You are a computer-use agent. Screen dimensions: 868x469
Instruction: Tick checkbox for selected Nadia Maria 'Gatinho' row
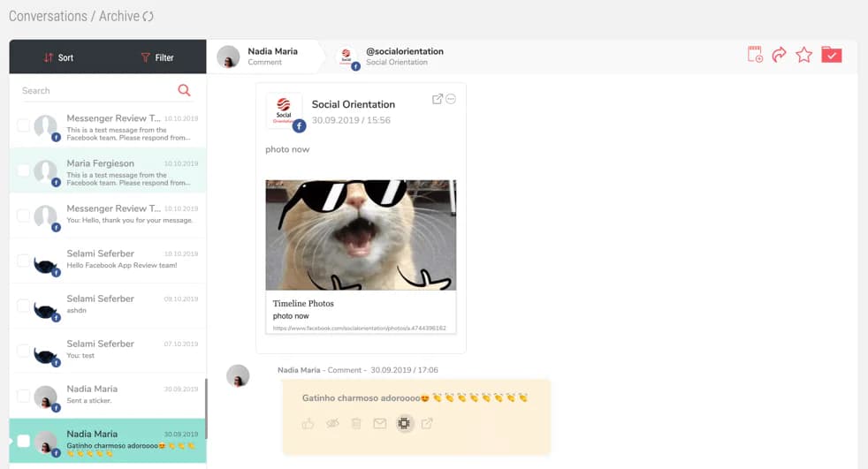pos(23,441)
